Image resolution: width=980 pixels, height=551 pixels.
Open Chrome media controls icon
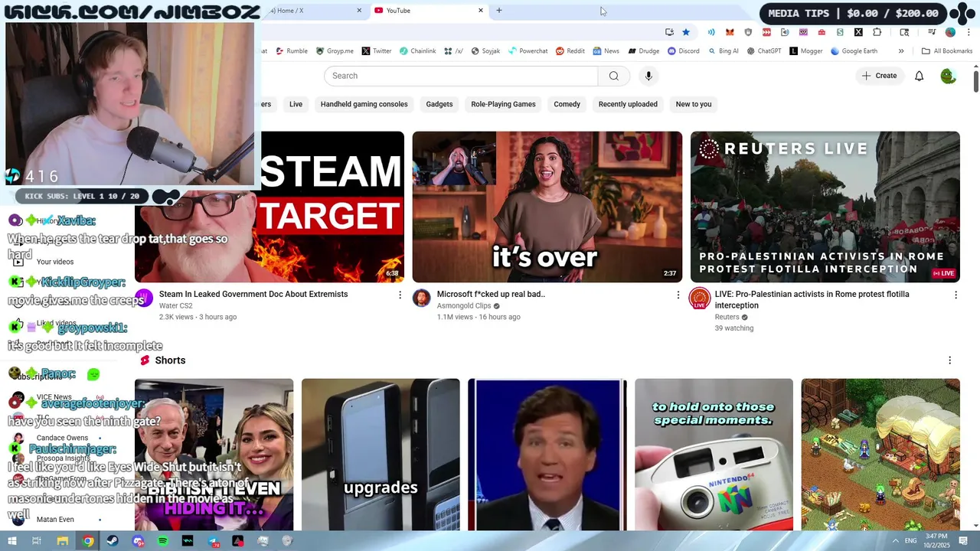(932, 32)
